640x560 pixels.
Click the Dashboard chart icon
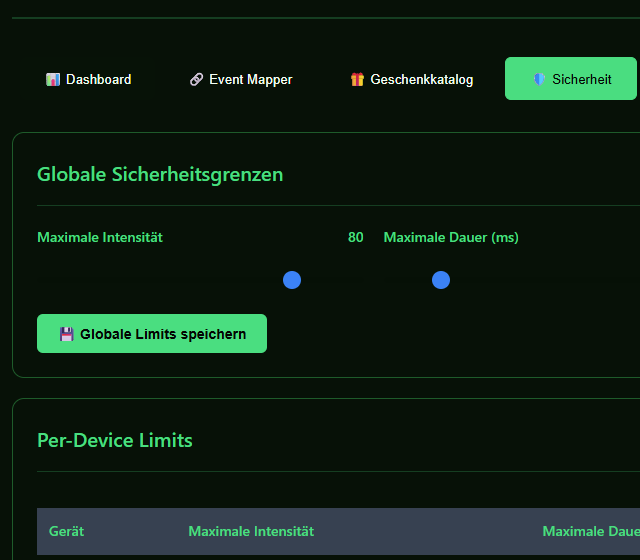coord(53,79)
